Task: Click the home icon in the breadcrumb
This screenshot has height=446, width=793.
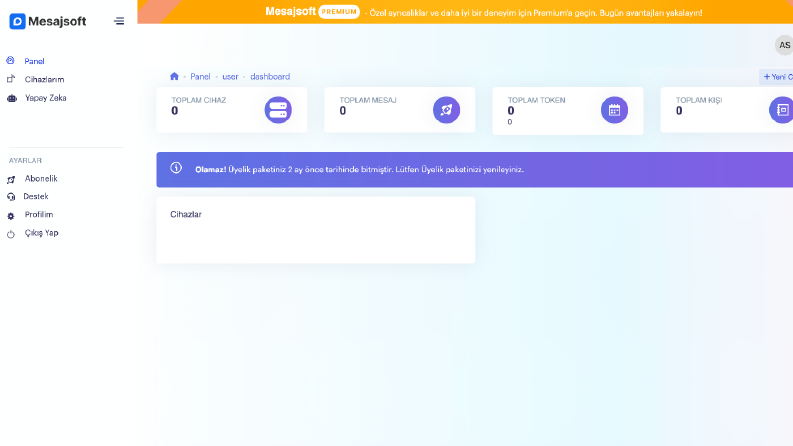Action: click(x=174, y=76)
